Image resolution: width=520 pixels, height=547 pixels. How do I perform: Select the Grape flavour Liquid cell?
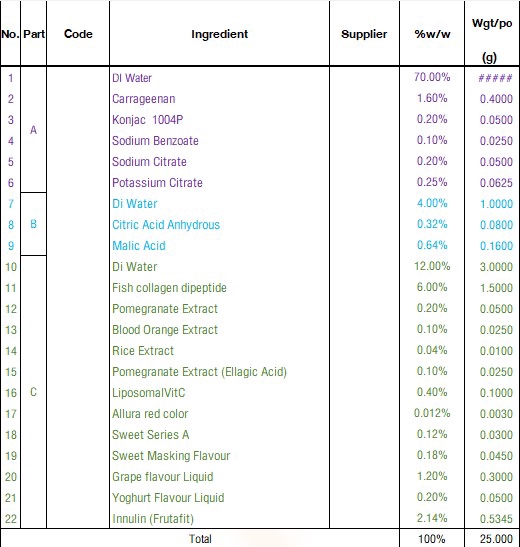pyautogui.click(x=219, y=477)
